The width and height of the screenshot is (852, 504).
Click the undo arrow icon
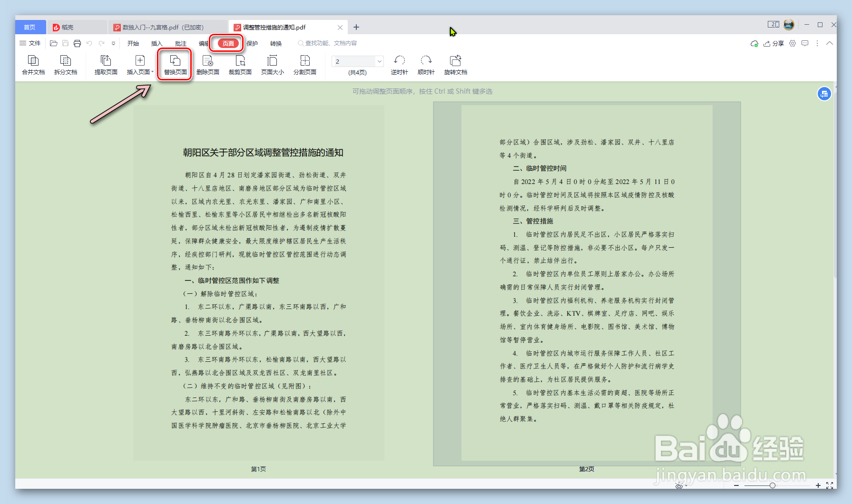pyautogui.click(x=89, y=43)
